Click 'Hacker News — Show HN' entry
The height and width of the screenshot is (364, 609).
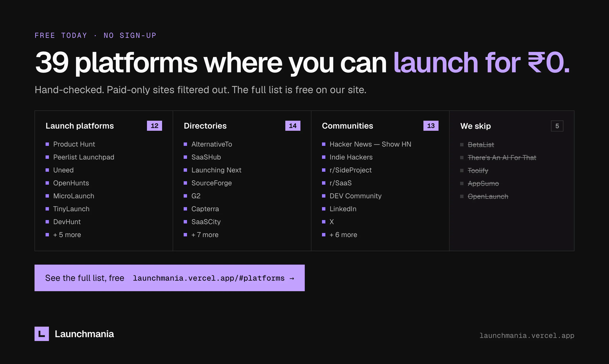pyautogui.click(x=370, y=144)
